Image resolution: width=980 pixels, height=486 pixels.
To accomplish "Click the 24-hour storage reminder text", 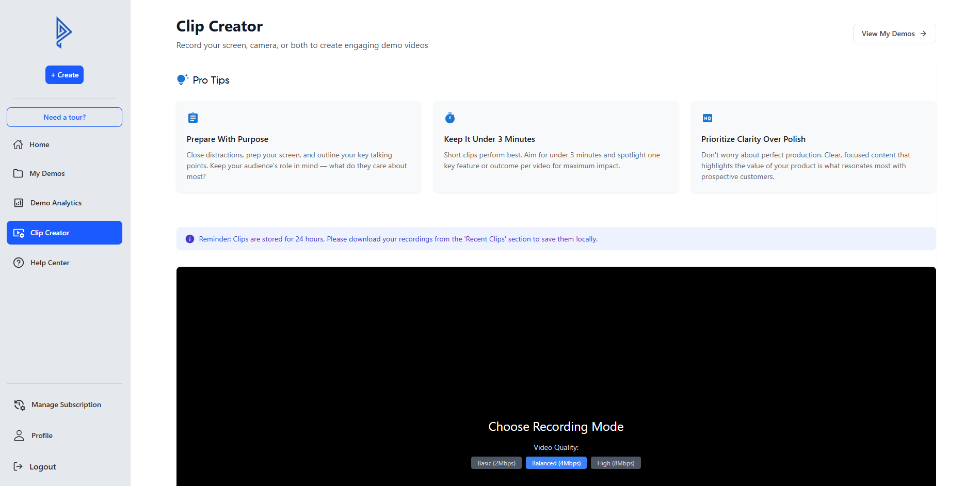I will tap(398, 239).
